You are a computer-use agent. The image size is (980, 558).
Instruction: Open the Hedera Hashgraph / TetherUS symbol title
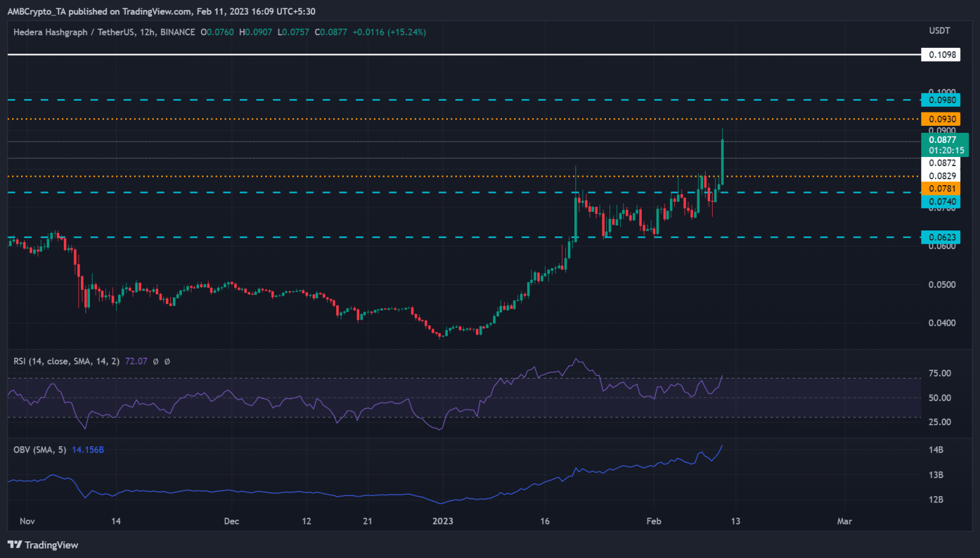[x=104, y=32]
